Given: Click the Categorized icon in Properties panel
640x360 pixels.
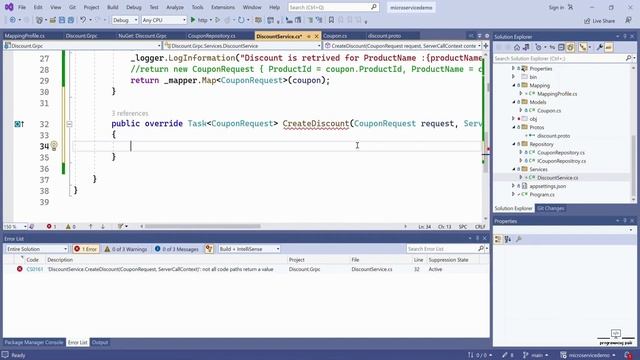Looking at the screenshot, I should (498, 239).
